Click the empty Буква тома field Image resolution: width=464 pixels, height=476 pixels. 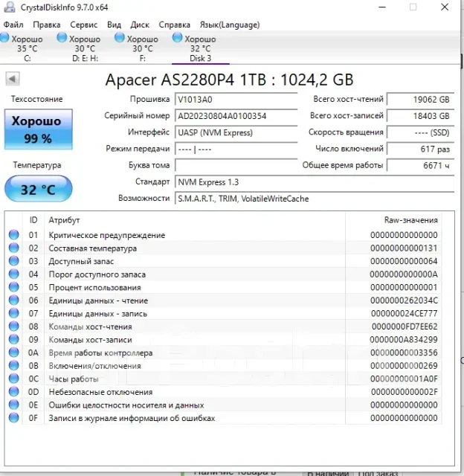point(236,165)
